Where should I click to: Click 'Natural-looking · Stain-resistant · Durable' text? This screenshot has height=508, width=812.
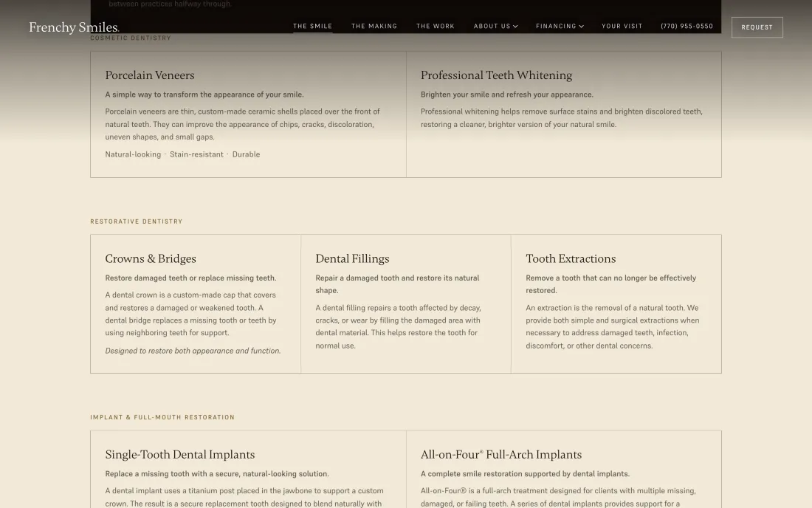(182, 154)
